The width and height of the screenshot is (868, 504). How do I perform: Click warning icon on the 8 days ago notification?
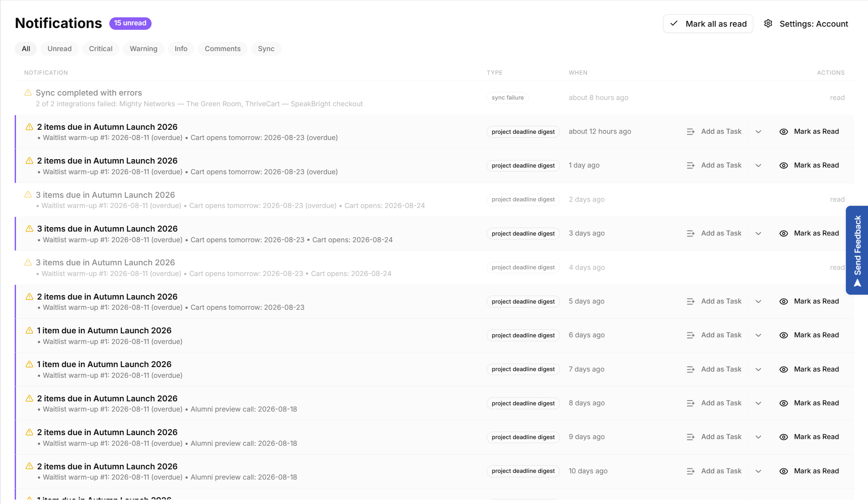(29, 398)
